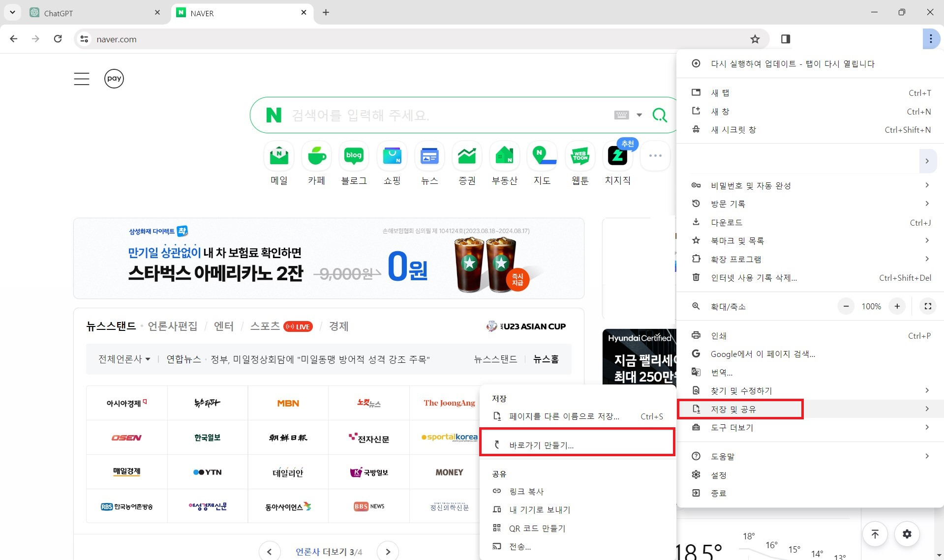This screenshot has height=560, width=944.
Task: Click the 뉴스홈 link
Action: tap(546, 359)
